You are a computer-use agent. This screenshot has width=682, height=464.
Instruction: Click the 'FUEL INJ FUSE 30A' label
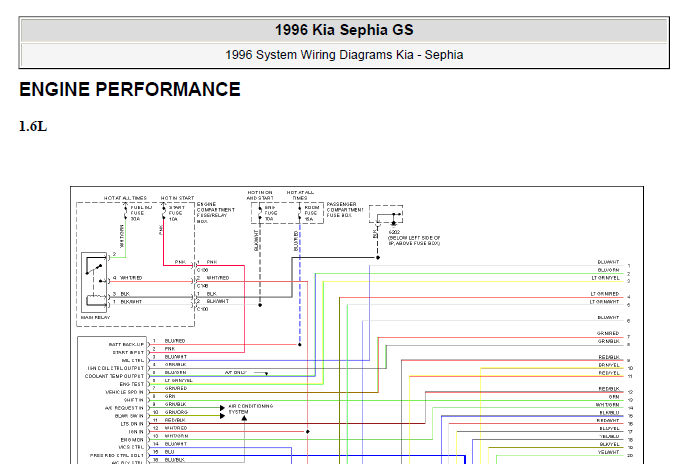point(141,213)
